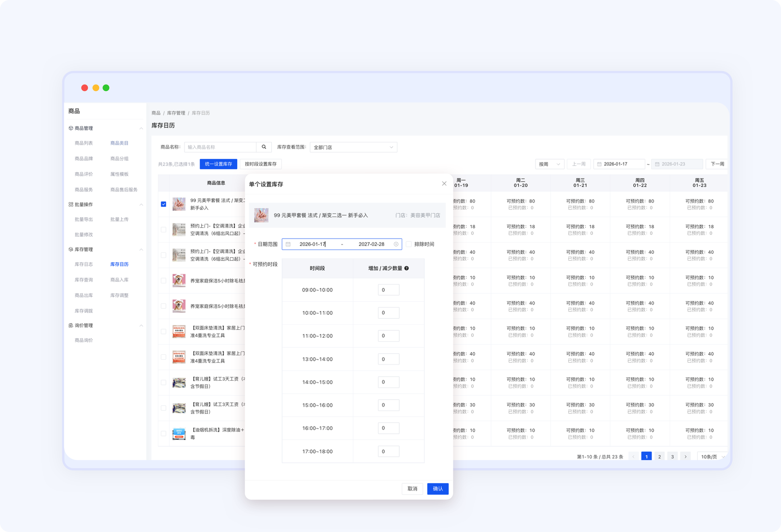Open 库存日志 in the sidebar
The height and width of the screenshot is (532, 781).
83,265
